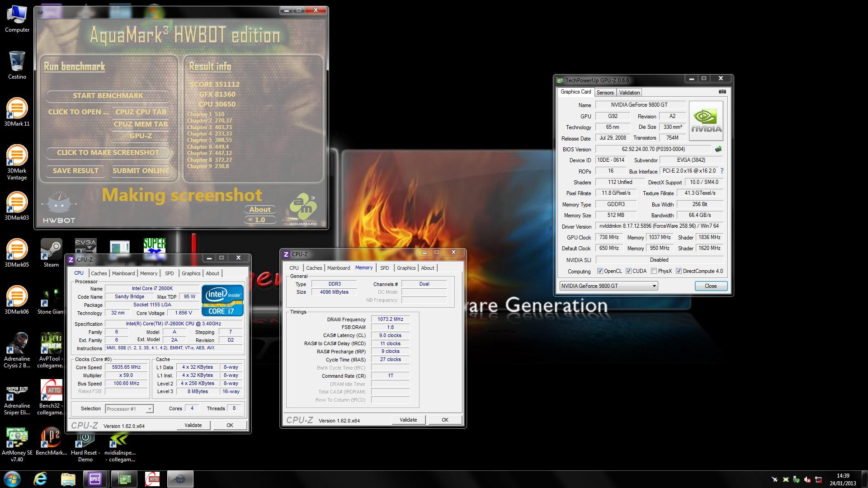Click the DRAM Frequency value 1073.2 MHz

[390, 319]
